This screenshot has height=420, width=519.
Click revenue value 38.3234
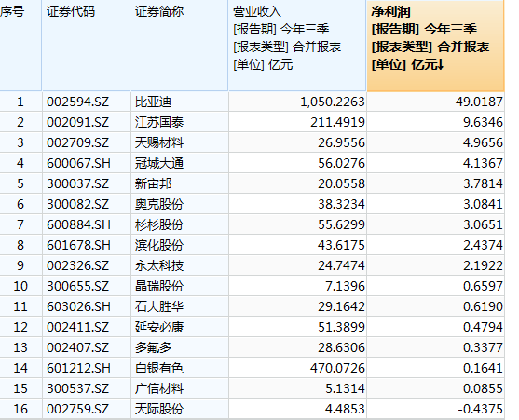pos(341,204)
